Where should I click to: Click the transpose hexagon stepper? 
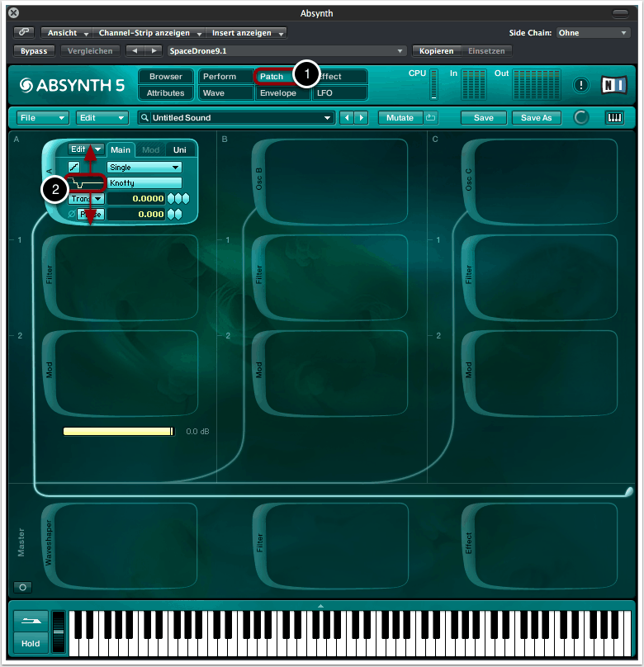(178, 199)
